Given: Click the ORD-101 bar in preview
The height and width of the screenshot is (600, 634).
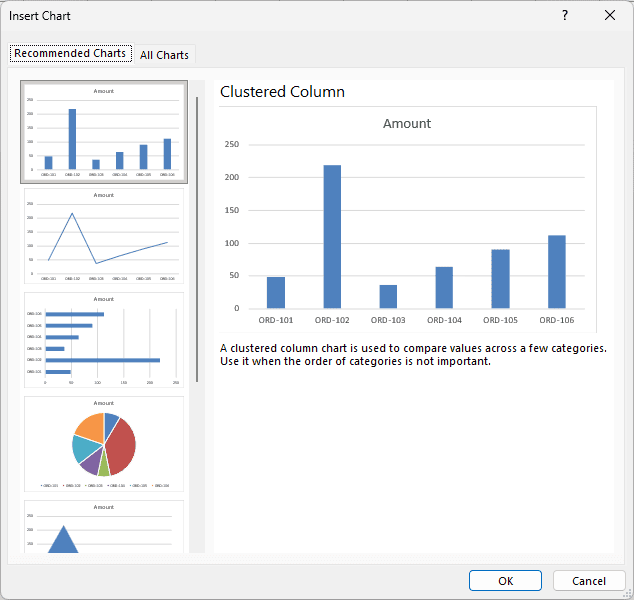Looking at the screenshot, I should (x=276, y=292).
